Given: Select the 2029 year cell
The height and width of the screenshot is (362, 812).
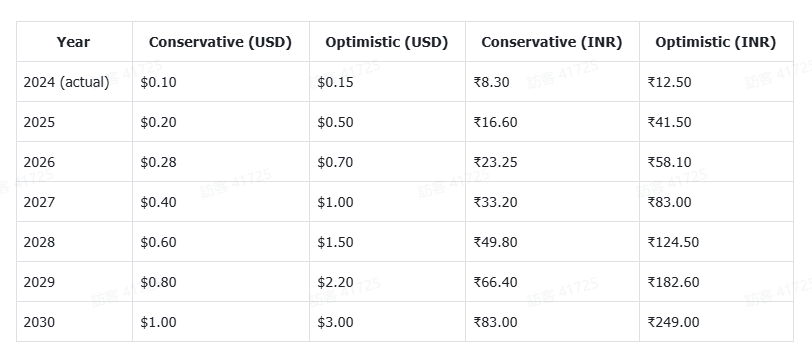Looking at the screenshot, I should [x=74, y=282].
